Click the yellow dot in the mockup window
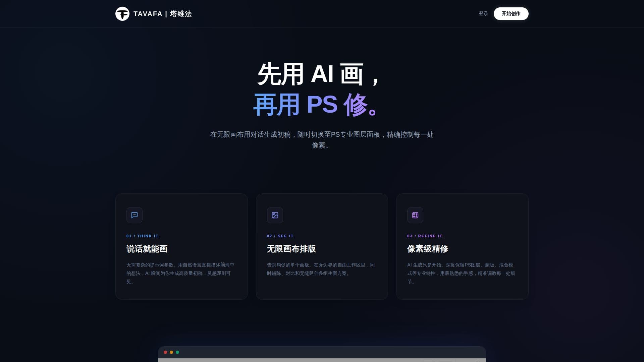644x362 pixels. pyautogui.click(x=171, y=352)
